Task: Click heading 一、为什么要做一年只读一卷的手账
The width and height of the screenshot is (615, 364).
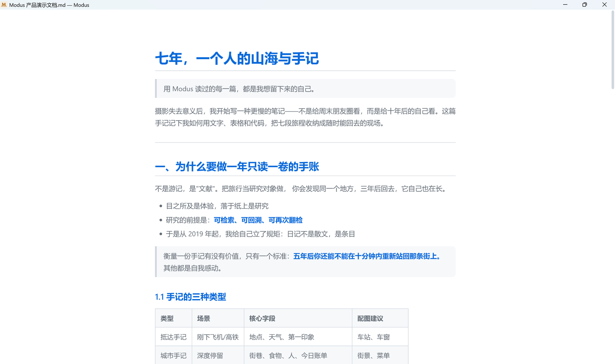Action: point(237,166)
